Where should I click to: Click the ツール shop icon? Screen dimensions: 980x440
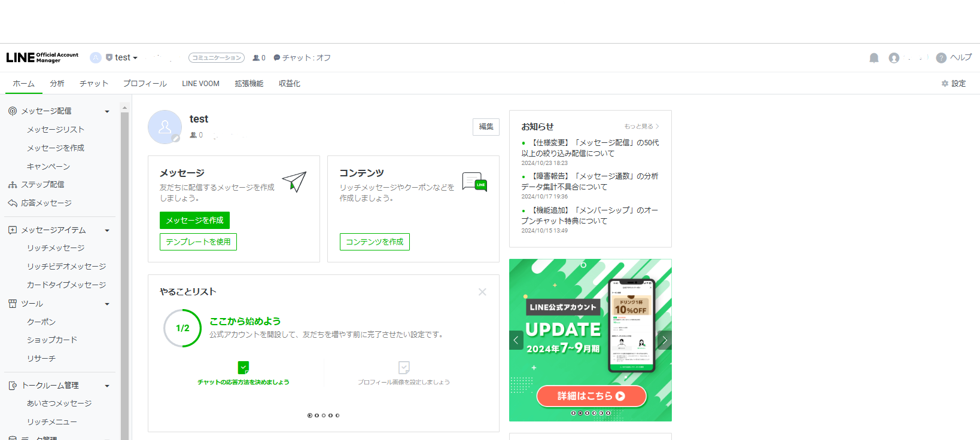[x=13, y=304]
